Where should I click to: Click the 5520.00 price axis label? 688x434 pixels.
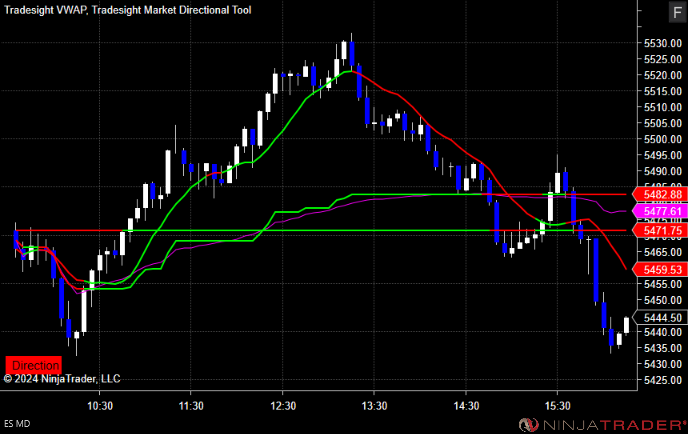(663, 75)
